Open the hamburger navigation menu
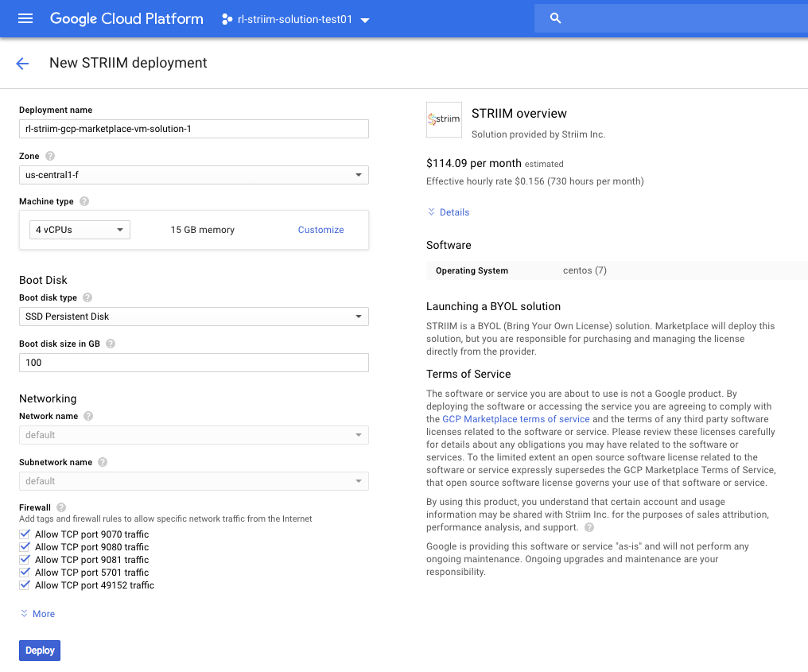Screen dimensions: 808x672 (x=25, y=18)
